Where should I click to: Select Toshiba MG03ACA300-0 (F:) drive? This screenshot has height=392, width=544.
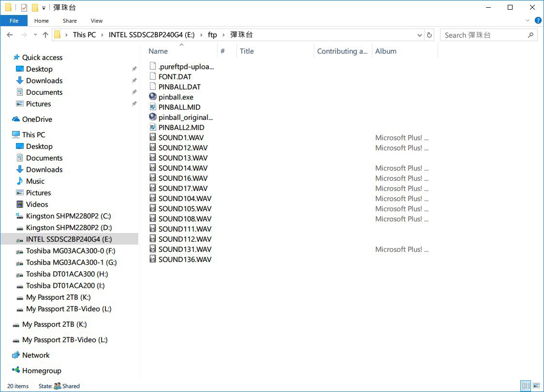point(71,251)
